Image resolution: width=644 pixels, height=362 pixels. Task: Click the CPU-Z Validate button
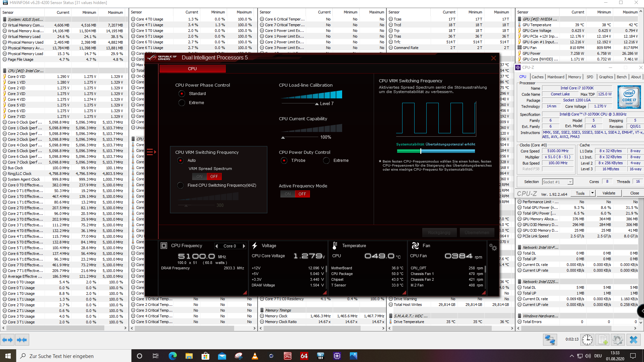[x=608, y=193]
